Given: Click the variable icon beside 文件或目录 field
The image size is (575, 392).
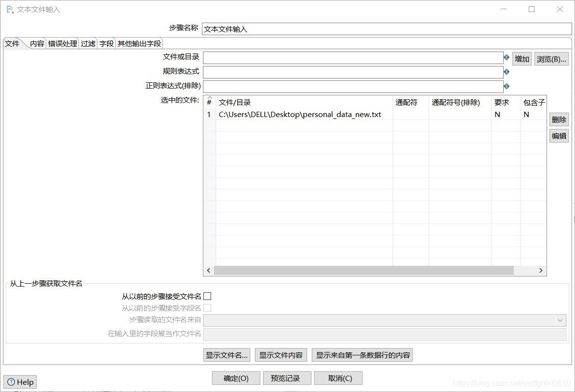Looking at the screenshot, I should coord(506,57).
